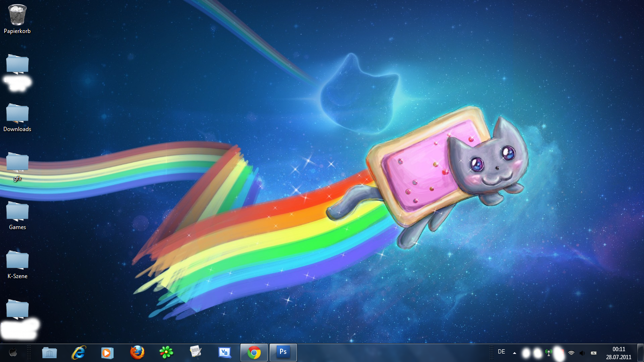This screenshot has width=644, height=362.
Task: Click the Games folder label
Action: point(17,227)
